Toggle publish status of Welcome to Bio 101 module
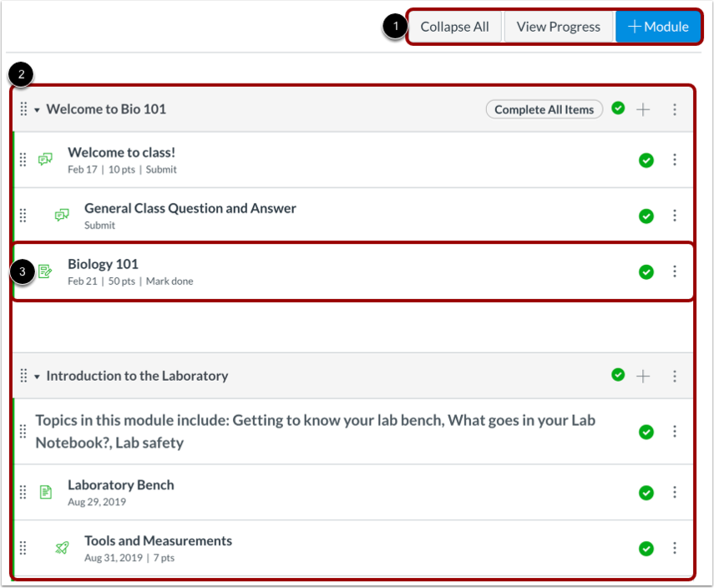 618,109
